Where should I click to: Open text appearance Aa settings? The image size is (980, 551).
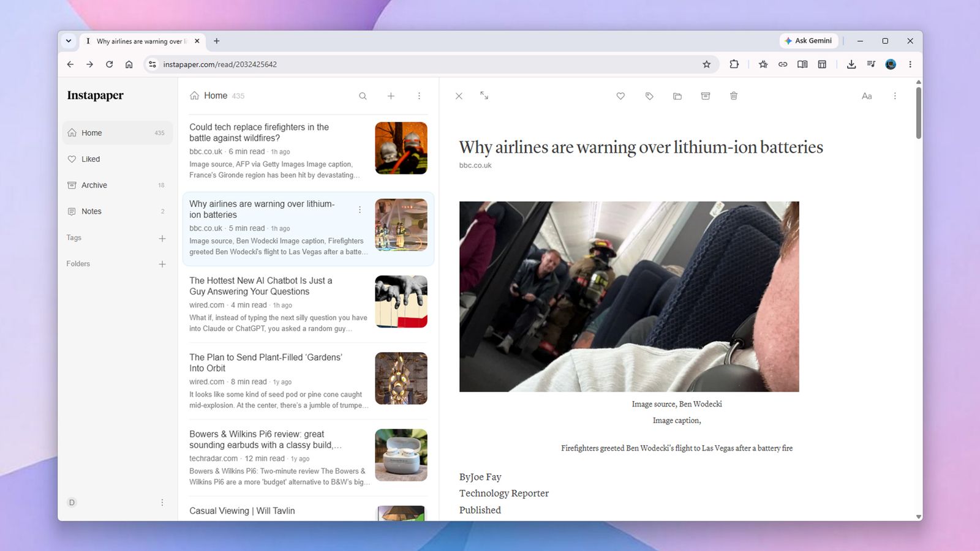[x=867, y=96]
